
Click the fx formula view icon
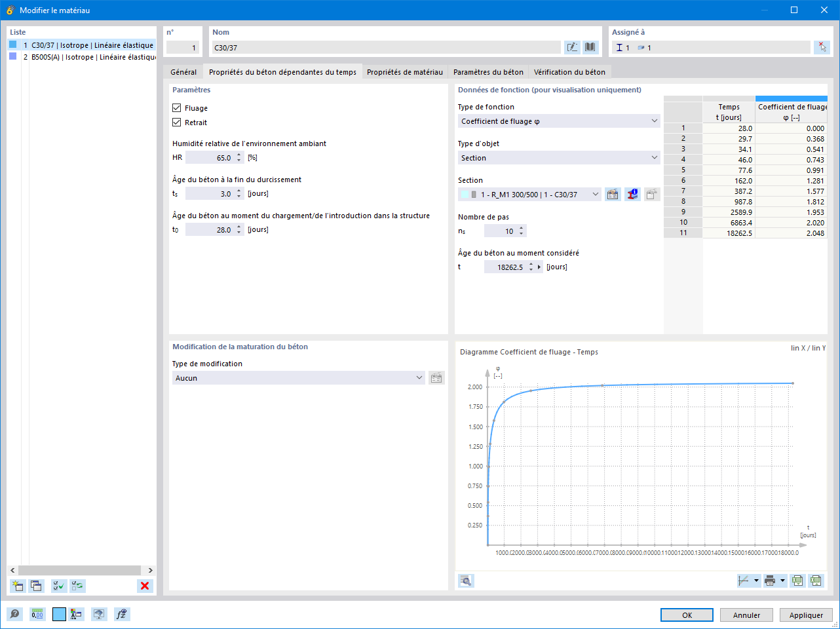(121, 614)
